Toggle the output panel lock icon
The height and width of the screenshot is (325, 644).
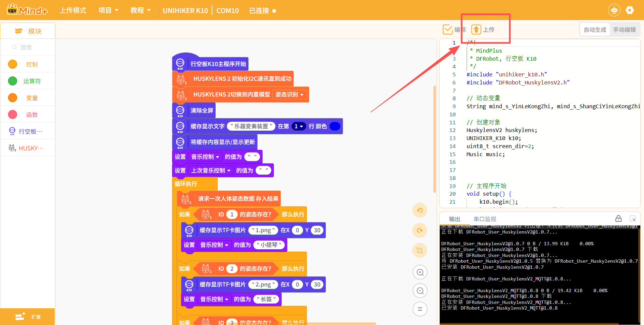[x=619, y=219]
